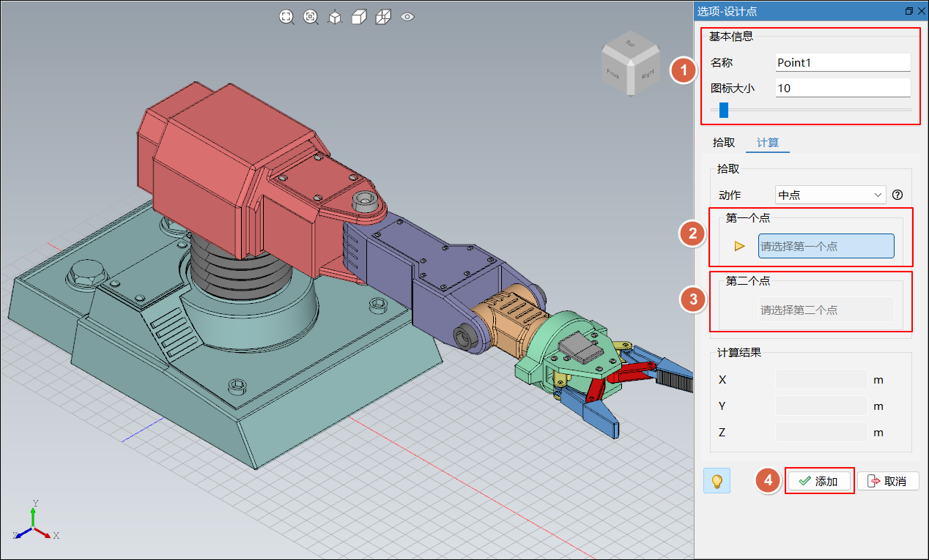Screen dimensions: 929x560
Task: Click the 图标大小 slider handle
Action: (x=724, y=110)
